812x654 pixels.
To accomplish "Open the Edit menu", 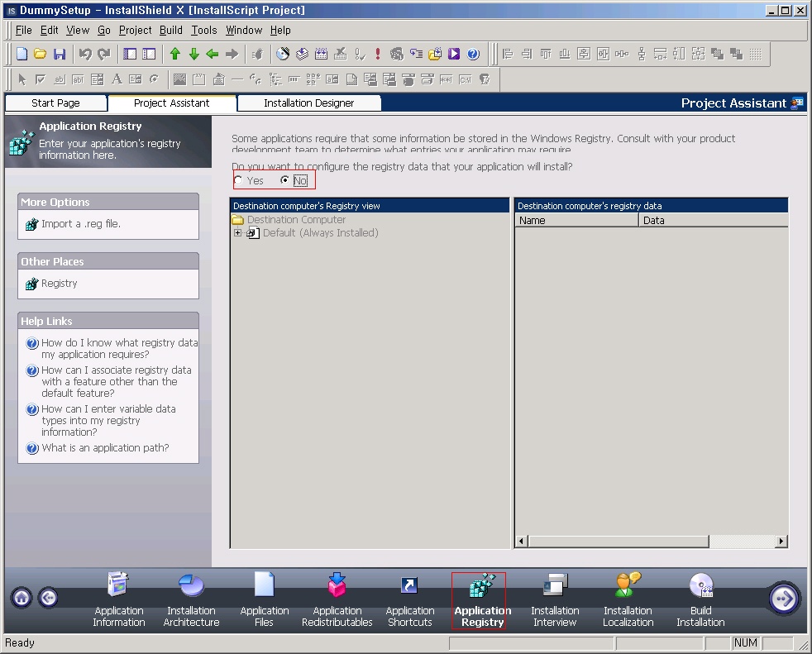I will [49, 30].
